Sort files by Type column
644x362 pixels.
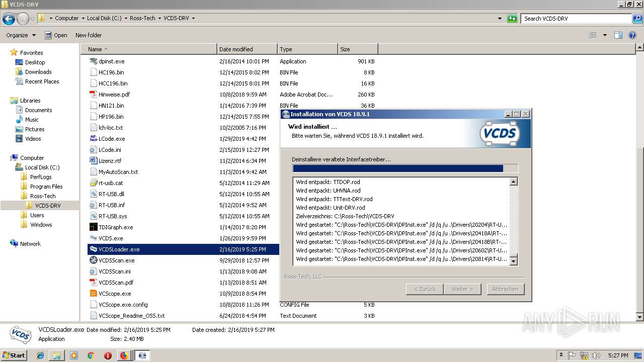coord(307,49)
